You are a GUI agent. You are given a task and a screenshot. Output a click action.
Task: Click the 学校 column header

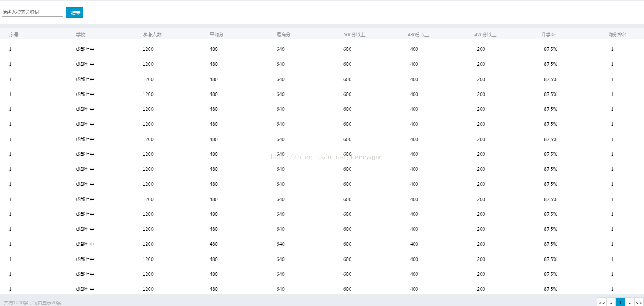[x=81, y=34]
